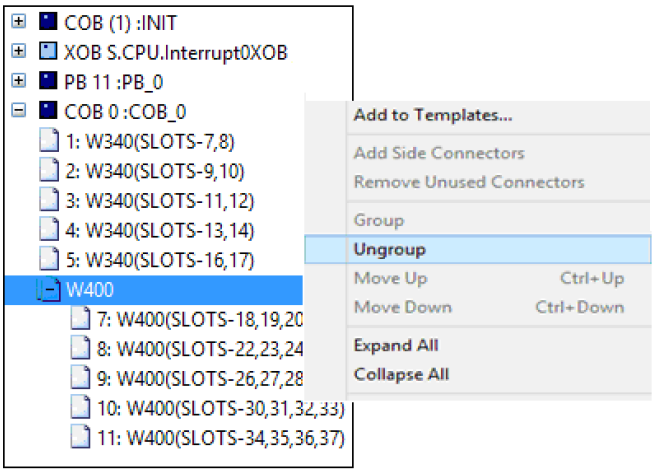Choose Expand All in context menu

pos(396,345)
